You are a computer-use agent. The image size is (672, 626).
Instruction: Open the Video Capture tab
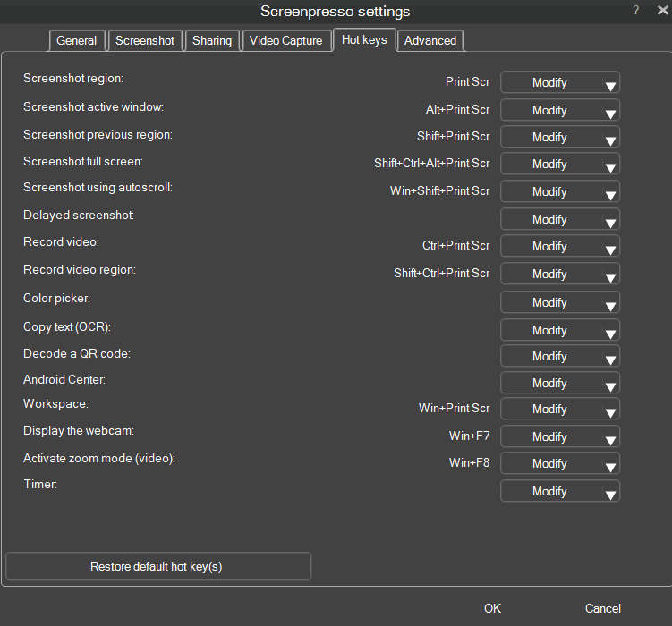(x=286, y=40)
